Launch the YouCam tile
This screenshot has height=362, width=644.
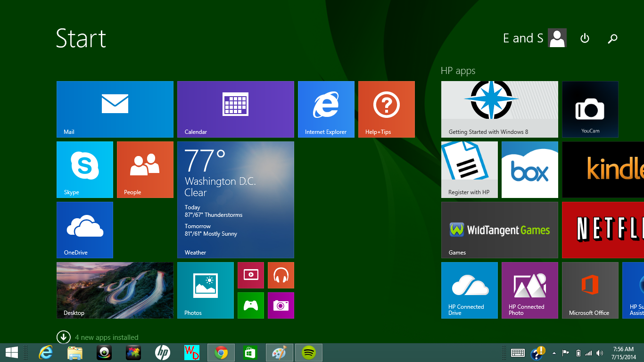coord(590,109)
